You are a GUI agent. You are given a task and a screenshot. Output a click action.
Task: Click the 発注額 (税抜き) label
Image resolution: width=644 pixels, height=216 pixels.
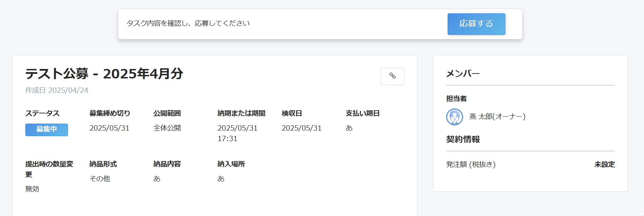pos(471,165)
